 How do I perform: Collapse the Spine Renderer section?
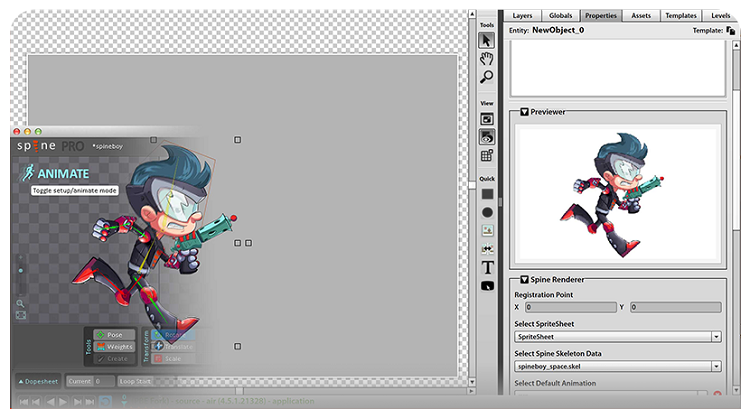pos(524,279)
